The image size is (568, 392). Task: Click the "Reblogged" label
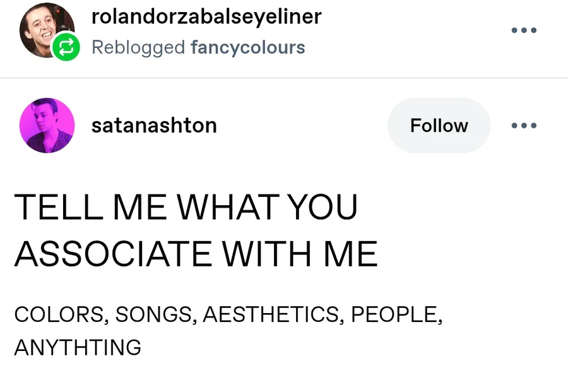pyautogui.click(x=138, y=47)
